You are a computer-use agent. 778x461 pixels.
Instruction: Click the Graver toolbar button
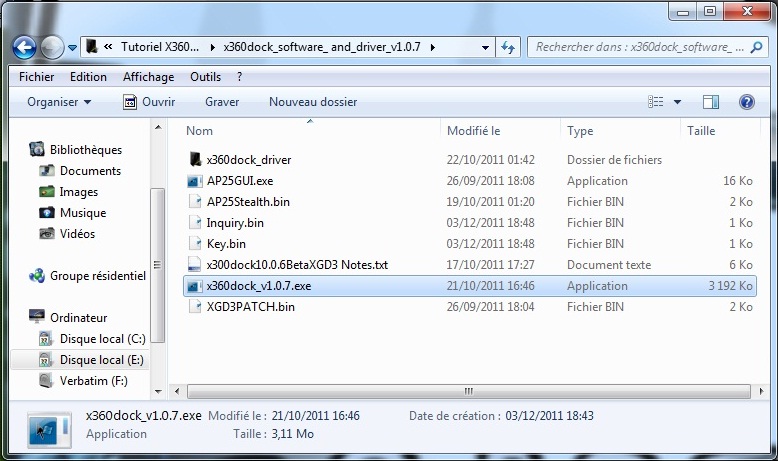coord(222,102)
